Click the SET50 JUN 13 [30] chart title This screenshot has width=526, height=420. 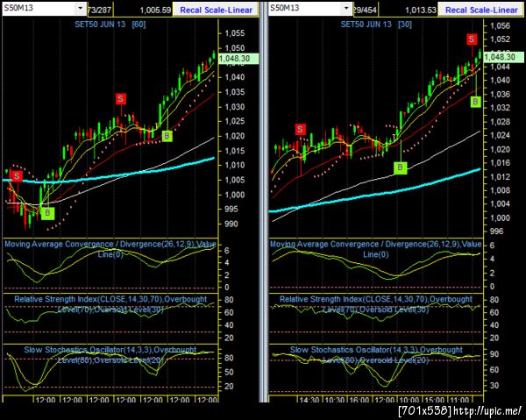pyautogui.click(x=376, y=25)
